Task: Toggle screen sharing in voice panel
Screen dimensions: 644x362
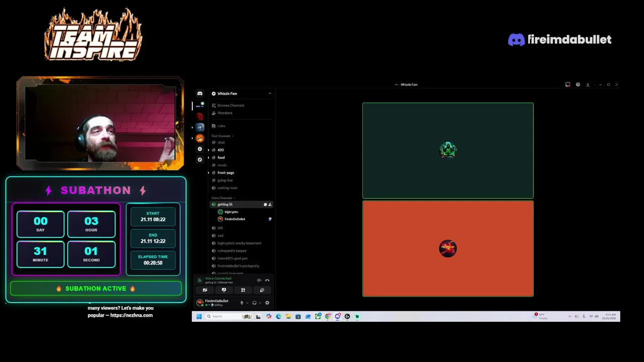Action: [224, 290]
